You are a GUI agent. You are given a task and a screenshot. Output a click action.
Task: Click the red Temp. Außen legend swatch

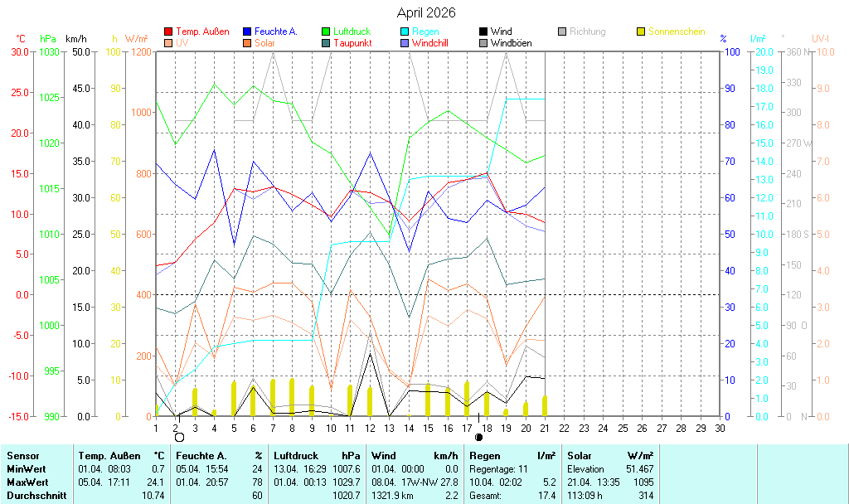pos(169,32)
